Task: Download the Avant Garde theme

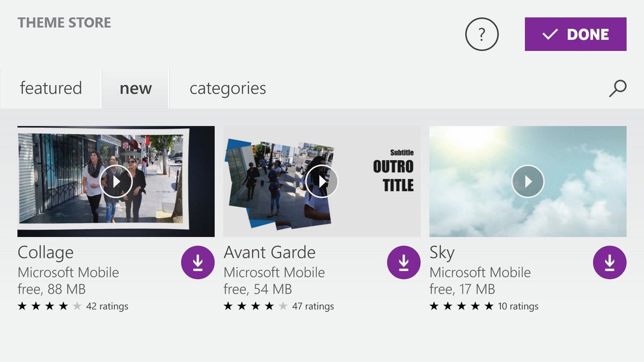Action: tap(404, 262)
